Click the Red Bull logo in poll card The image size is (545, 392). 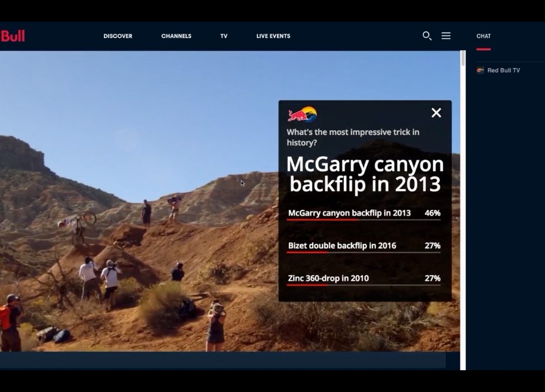[x=302, y=114]
